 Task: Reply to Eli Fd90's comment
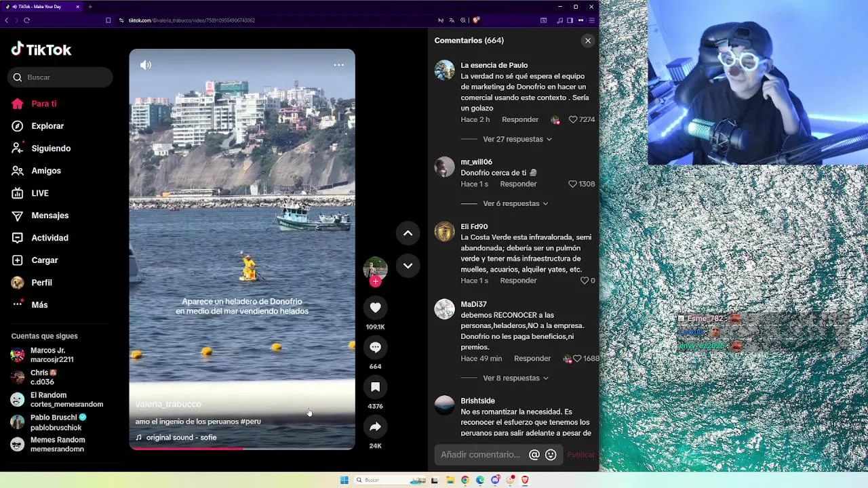518,281
